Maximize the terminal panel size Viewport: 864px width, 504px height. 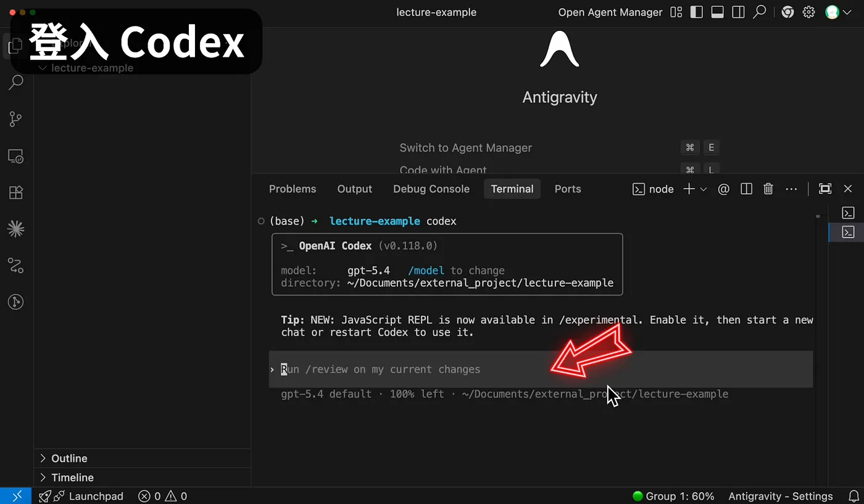pyautogui.click(x=825, y=189)
